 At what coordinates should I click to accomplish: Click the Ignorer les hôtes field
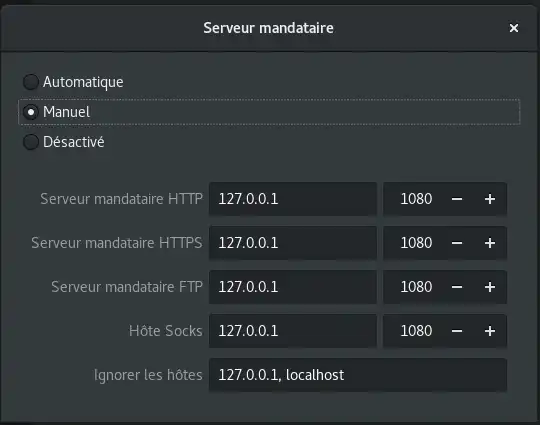point(358,375)
